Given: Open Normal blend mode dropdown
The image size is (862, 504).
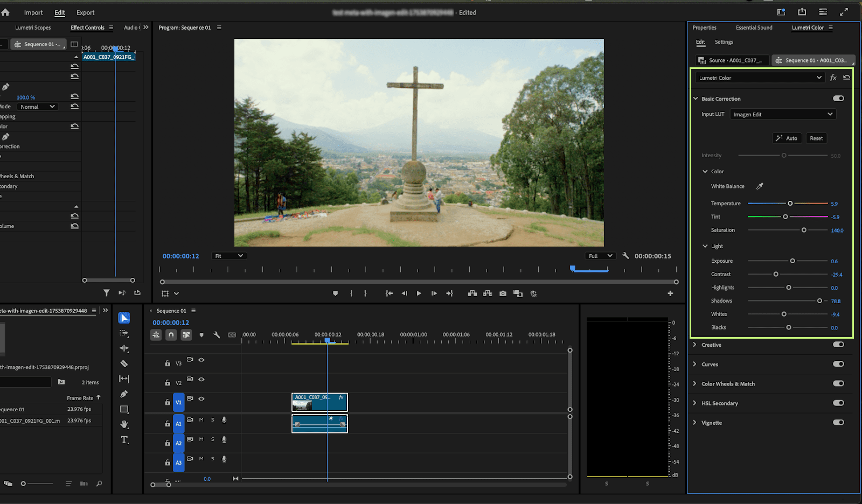Looking at the screenshot, I should tap(37, 107).
